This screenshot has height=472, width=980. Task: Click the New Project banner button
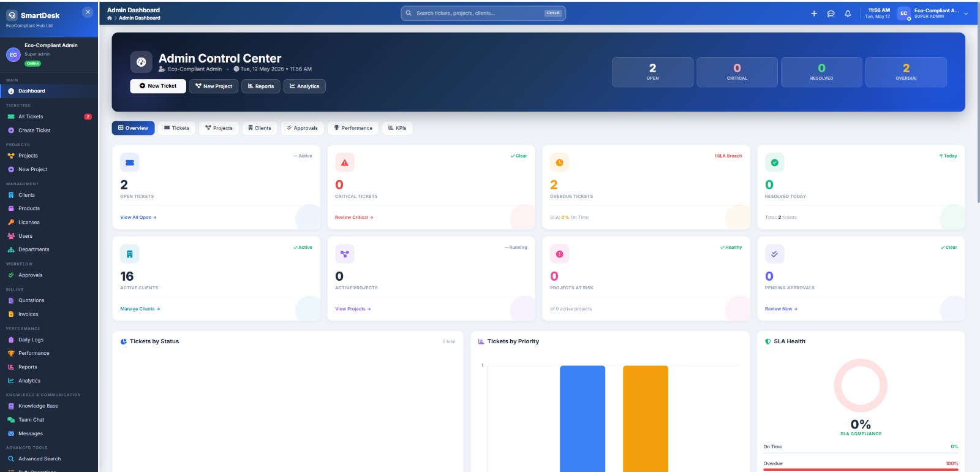coord(214,86)
